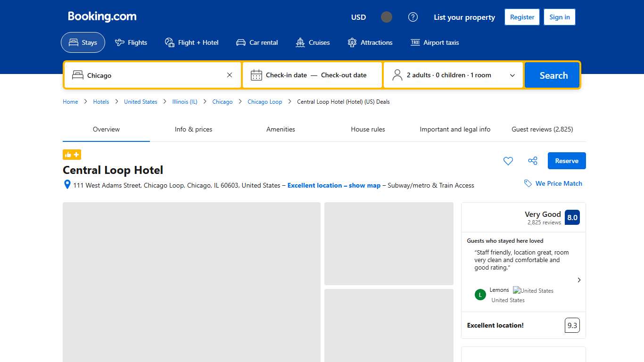Switch to the Amenities tab
Image resolution: width=644 pixels, height=362 pixels.
point(281,129)
